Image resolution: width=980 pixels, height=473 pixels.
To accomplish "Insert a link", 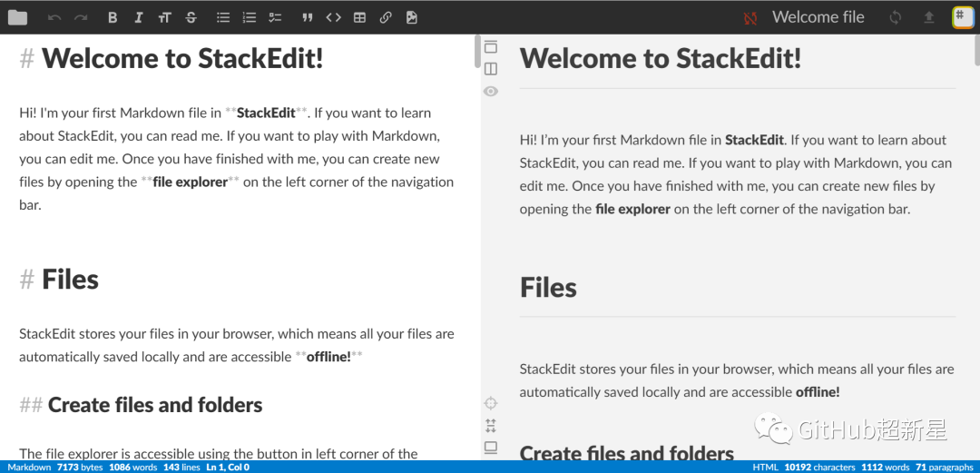I will click(x=386, y=17).
